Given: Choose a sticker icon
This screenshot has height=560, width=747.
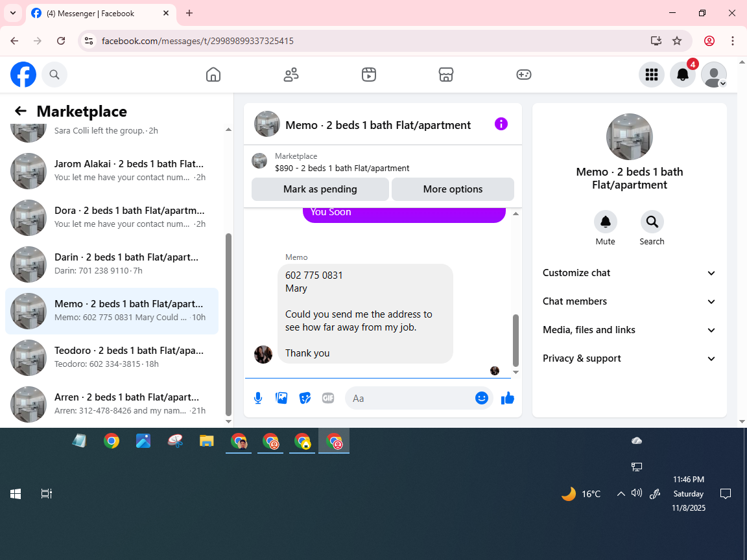Looking at the screenshot, I should (305, 398).
